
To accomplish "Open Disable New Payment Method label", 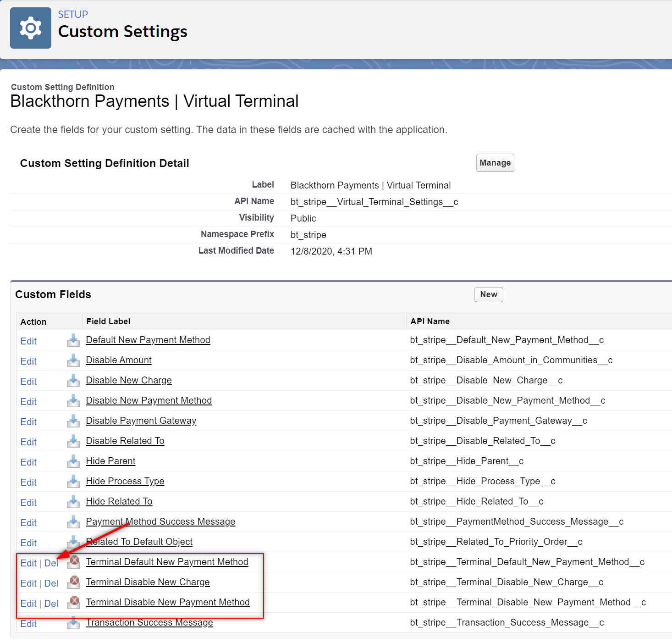I will [x=149, y=400].
